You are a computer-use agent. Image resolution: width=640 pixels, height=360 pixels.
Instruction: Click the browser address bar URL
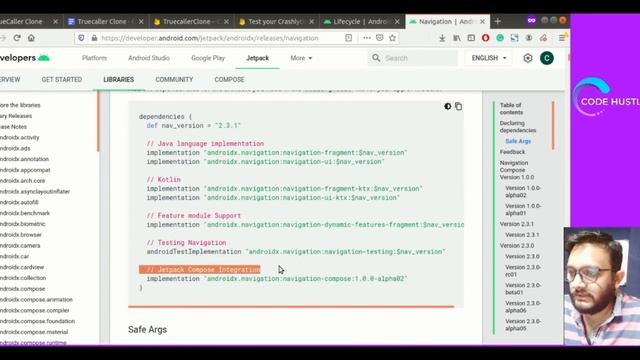(x=210, y=38)
